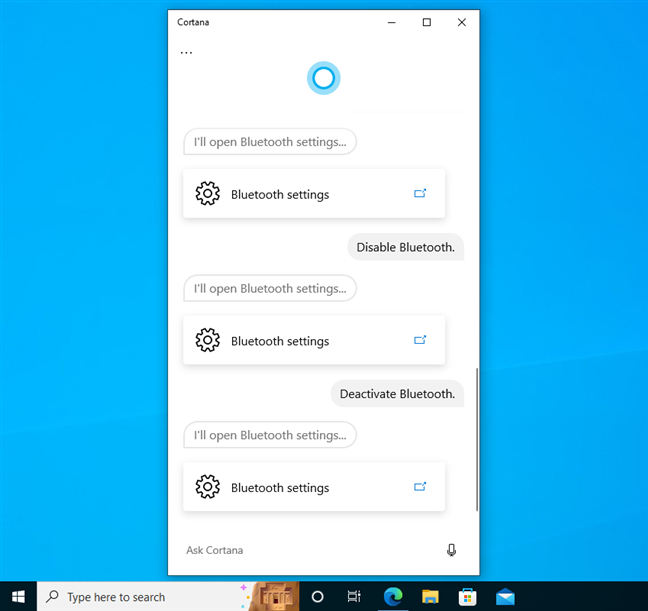Click Cortana reply directly below 'Deactivate Bluetooth.'
The height and width of the screenshot is (611, 648).
[270, 435]
